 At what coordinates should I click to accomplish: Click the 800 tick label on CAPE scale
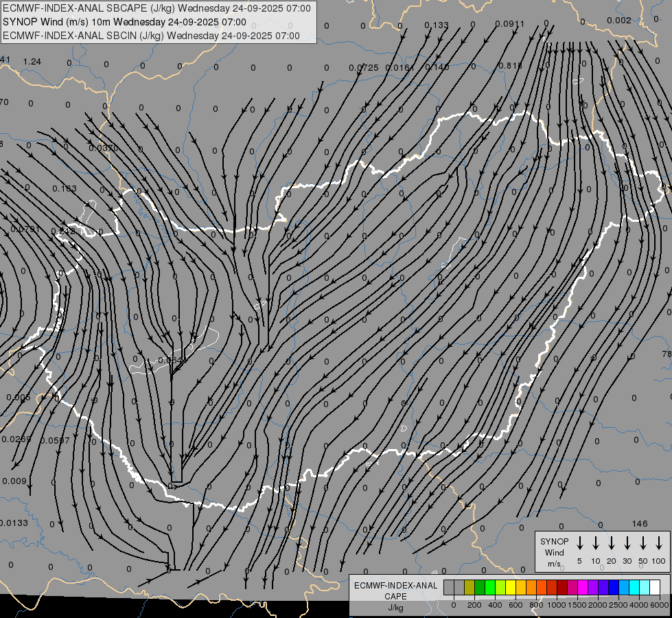click(536, 605)
